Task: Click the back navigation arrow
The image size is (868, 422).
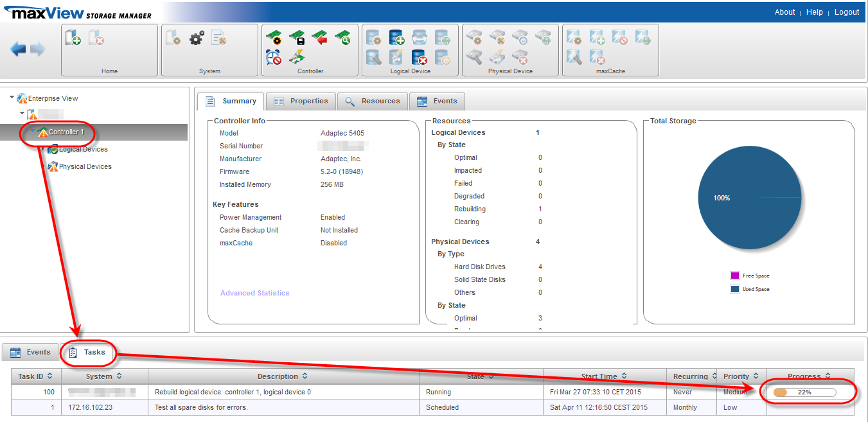Action: pyautogui.click(x=17, y=49)
